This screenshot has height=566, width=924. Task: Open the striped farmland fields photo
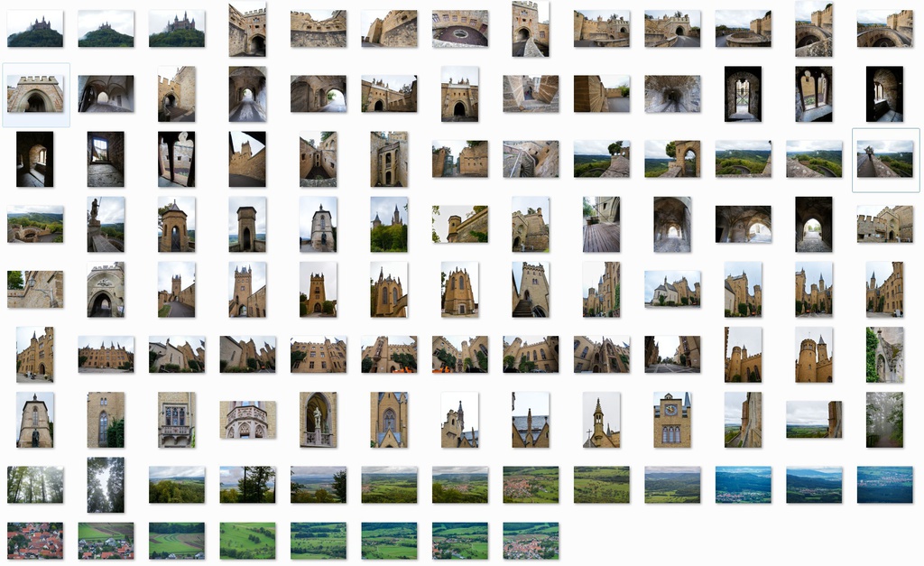[177, 541]
